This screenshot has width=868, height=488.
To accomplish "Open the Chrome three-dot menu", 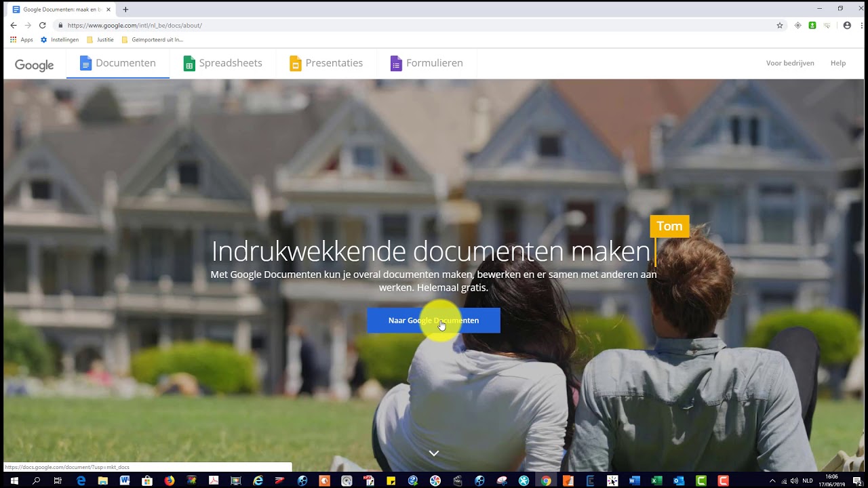I will [x=861, y=25].
